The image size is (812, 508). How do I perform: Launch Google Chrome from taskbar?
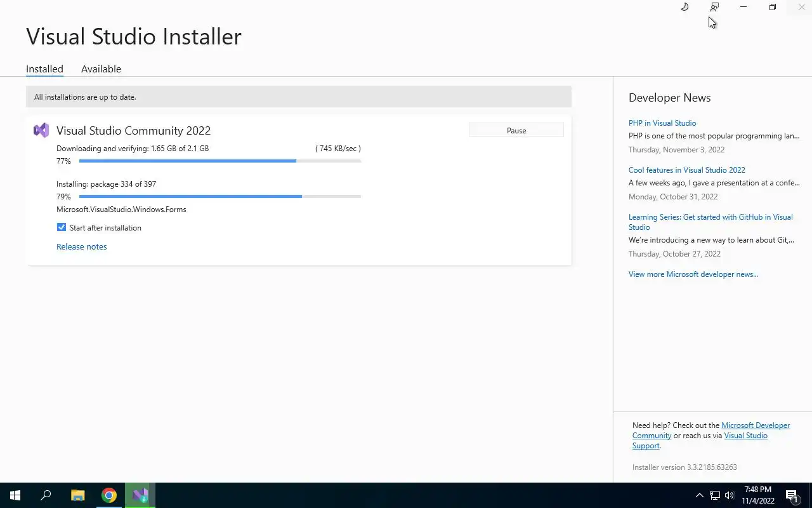pyautogui.click(x=109, y=495)
